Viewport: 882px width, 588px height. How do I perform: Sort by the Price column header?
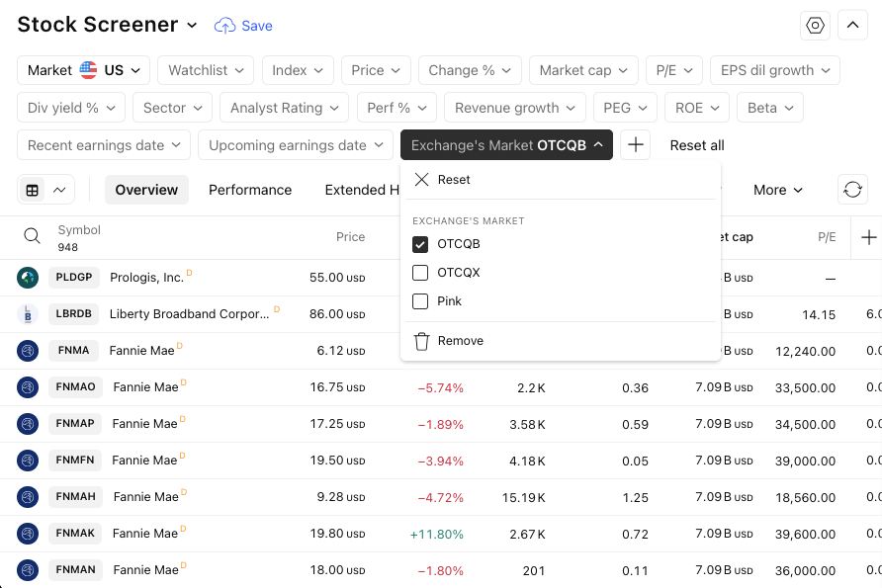(x=350, y=236)
